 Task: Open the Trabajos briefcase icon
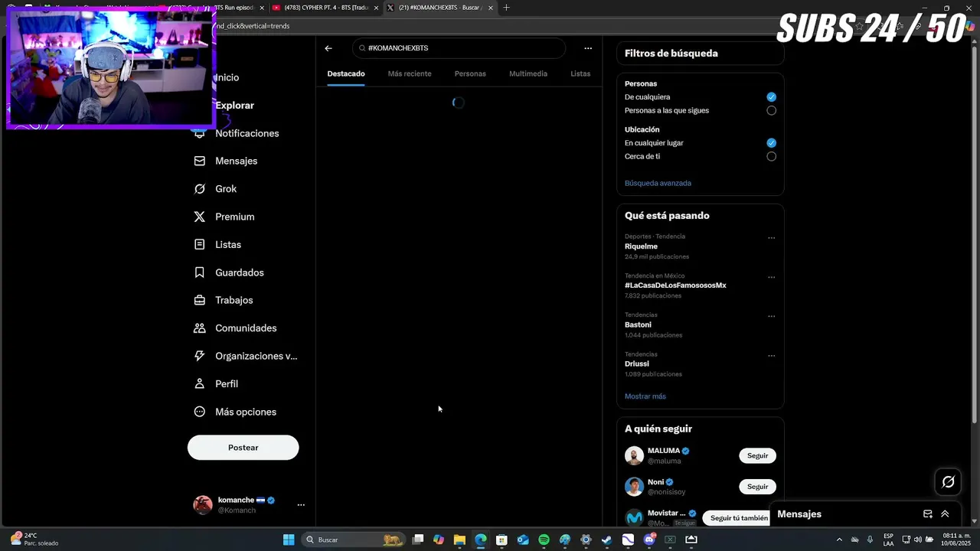[x=199, y=300]
